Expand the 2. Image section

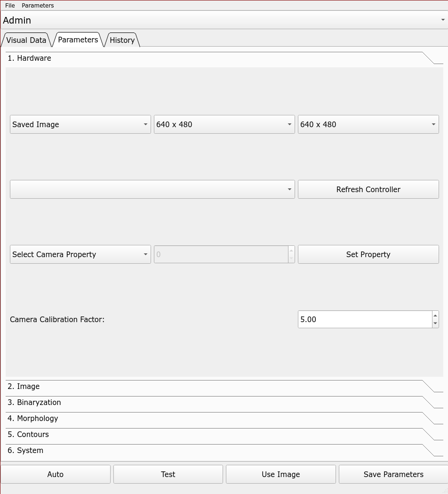(224, 387)
